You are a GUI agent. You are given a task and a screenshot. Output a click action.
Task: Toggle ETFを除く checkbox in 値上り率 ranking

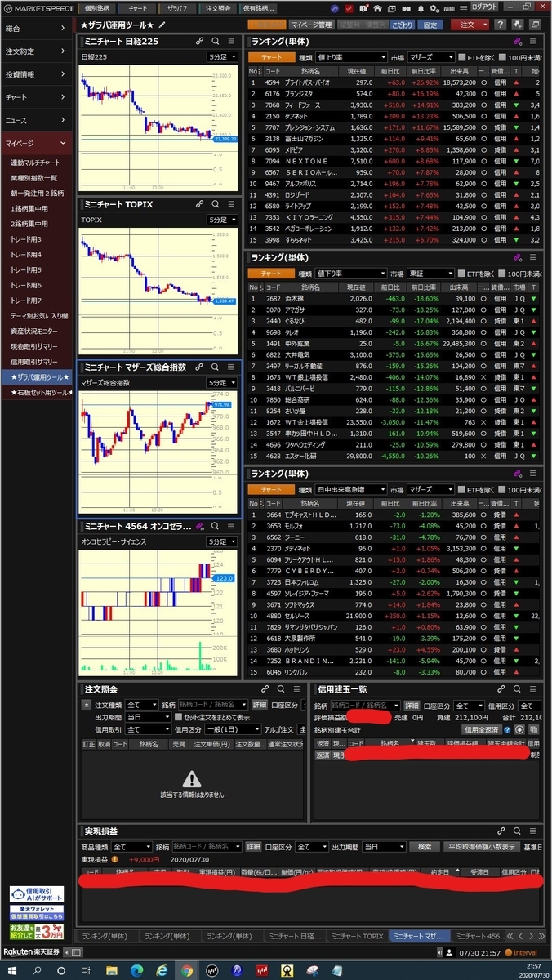coord(462,57)
